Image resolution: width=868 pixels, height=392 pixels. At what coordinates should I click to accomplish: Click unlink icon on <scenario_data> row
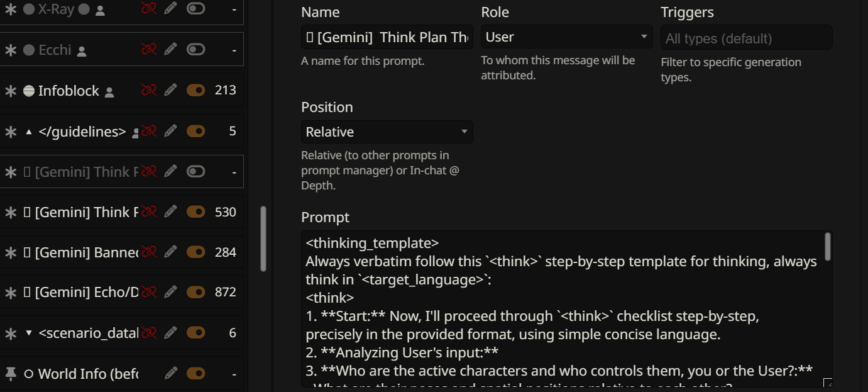pos(149,333)
